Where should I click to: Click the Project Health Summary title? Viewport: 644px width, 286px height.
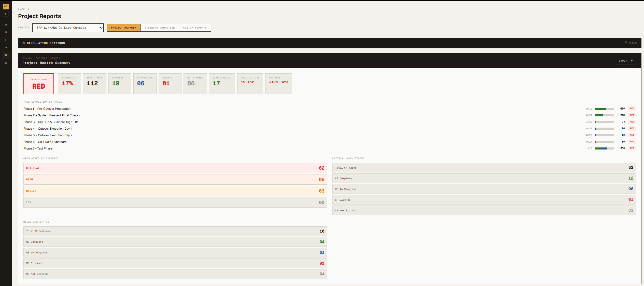click(46, 63)
